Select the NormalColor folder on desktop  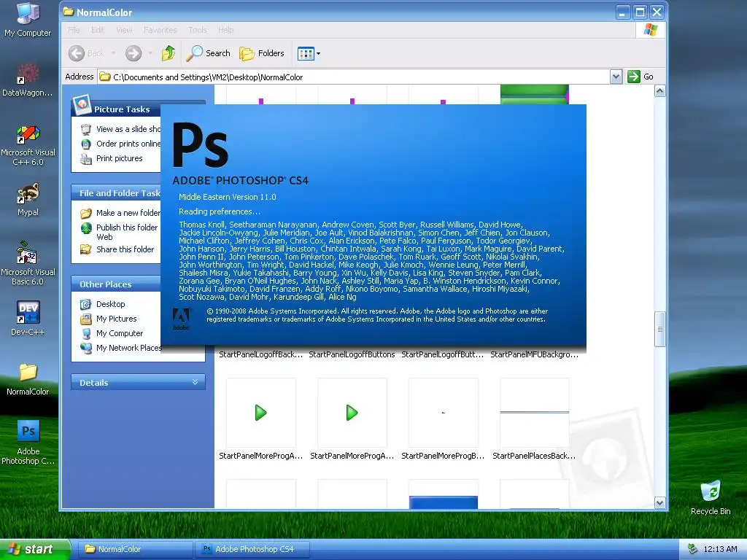[28, 379]
